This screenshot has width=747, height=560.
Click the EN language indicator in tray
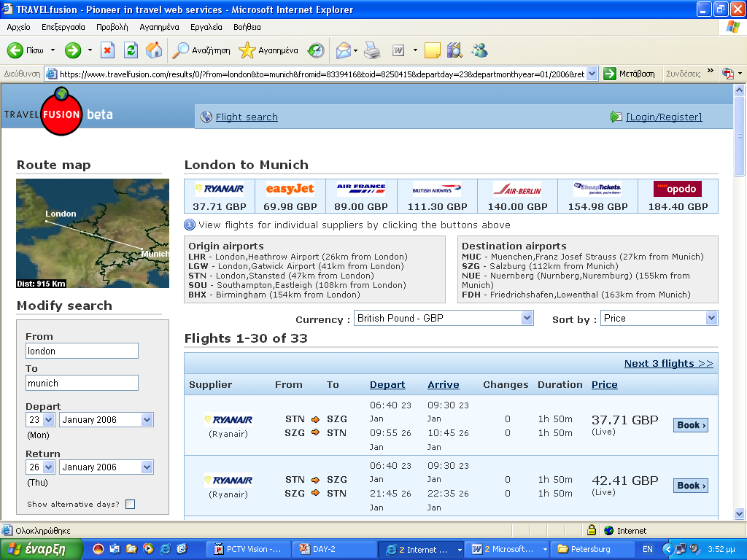[648, 550]
